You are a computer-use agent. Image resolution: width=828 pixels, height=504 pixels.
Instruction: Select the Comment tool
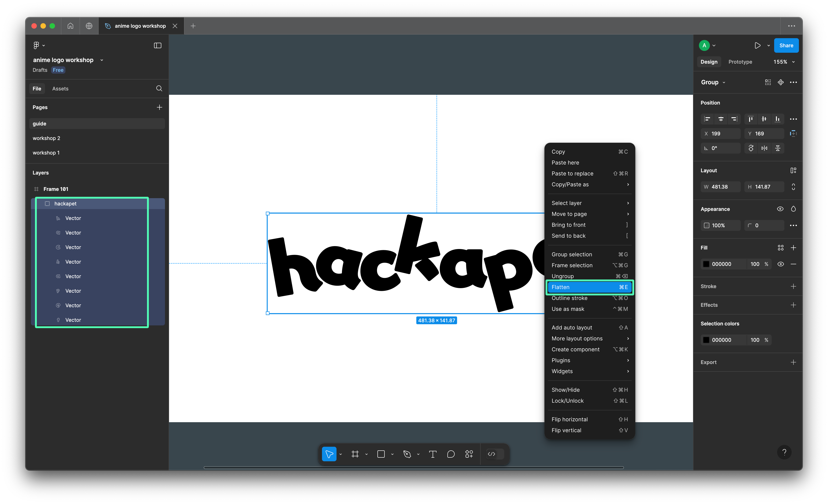coord(451,454)
